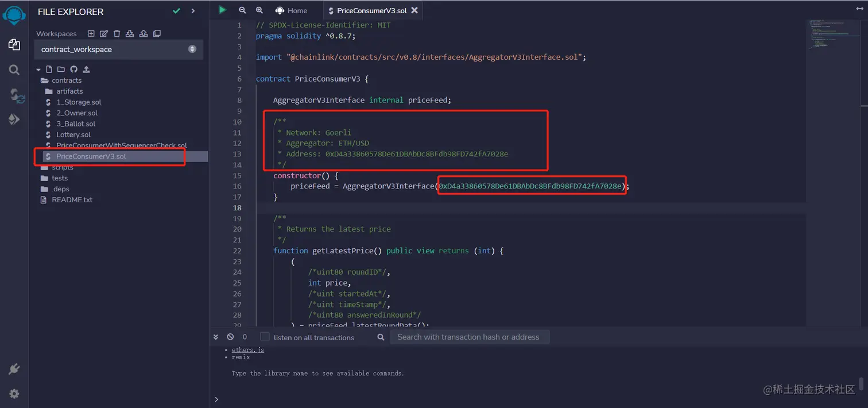Publish to GitHub gist icon

(73, 70)
